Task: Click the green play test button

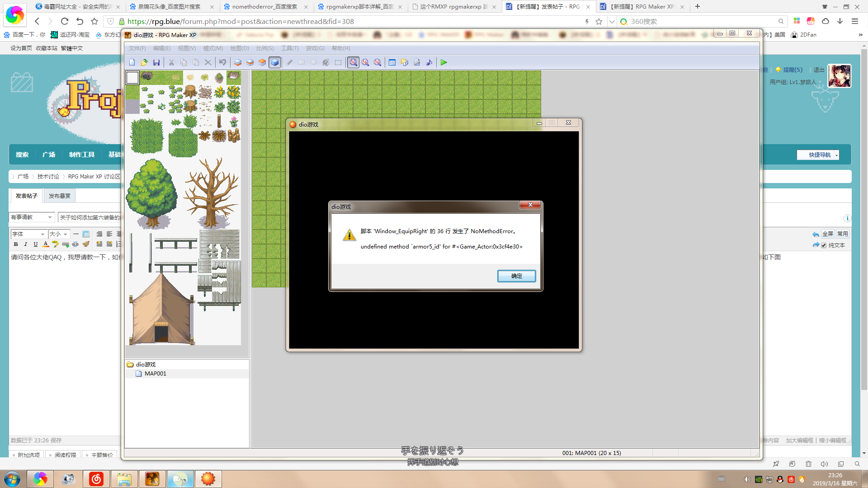Action: 444,62
